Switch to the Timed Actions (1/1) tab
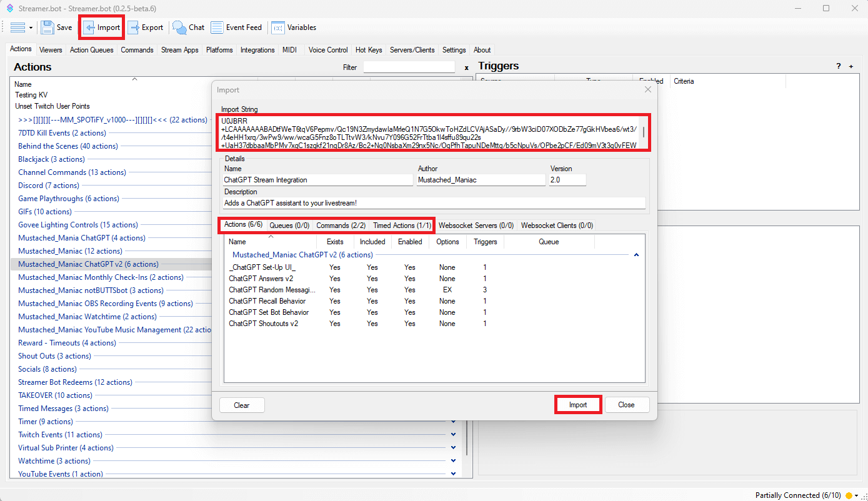The width and height of the screenshot is (868, 501). click(x=402, y=226)
